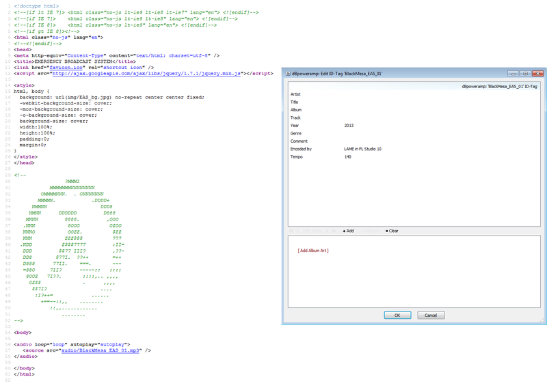Image resolution: width=547 pixels, height=392 pixels.
Task: Click the Year tag label
Action: coord(295,126)
